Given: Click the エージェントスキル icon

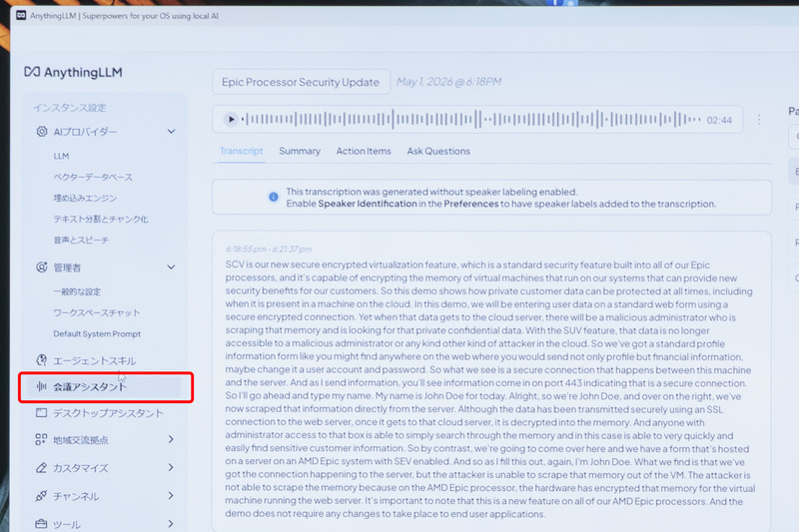Looking at the screenshot, I should tap(42, 360).
